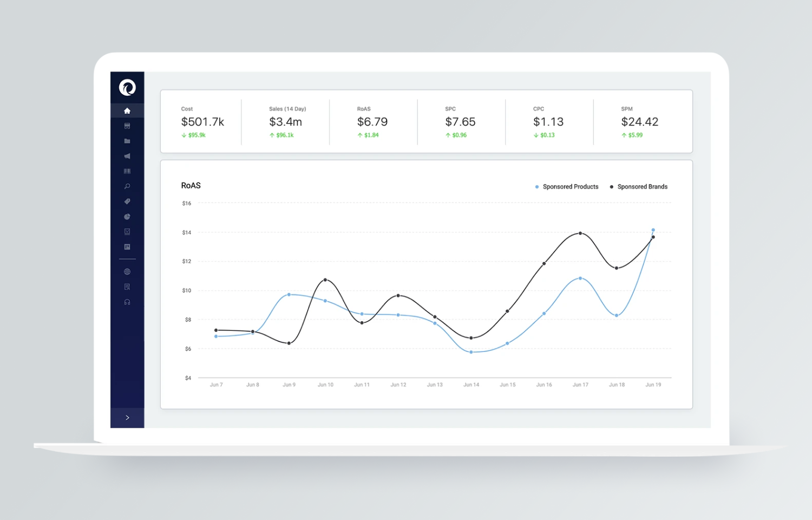Click the swirl logo at top of sidebar
The image size is (812, 520).
127,87
